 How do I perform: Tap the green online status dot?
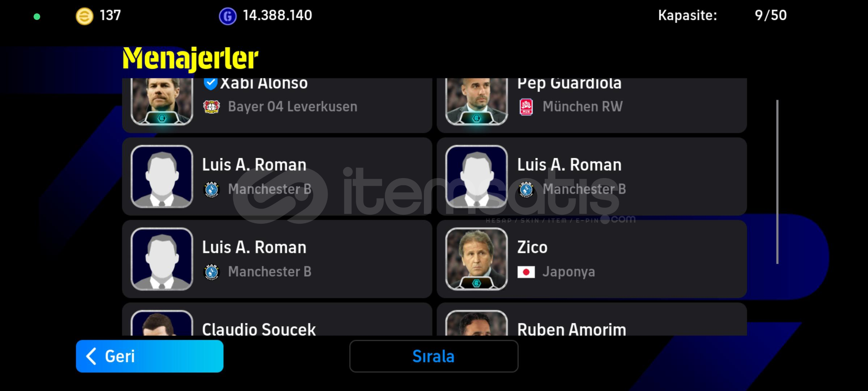(37, 16)
